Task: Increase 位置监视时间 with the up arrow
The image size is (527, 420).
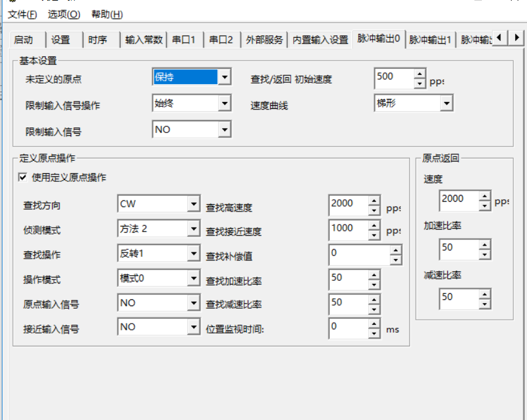Action: pos(374,322)
